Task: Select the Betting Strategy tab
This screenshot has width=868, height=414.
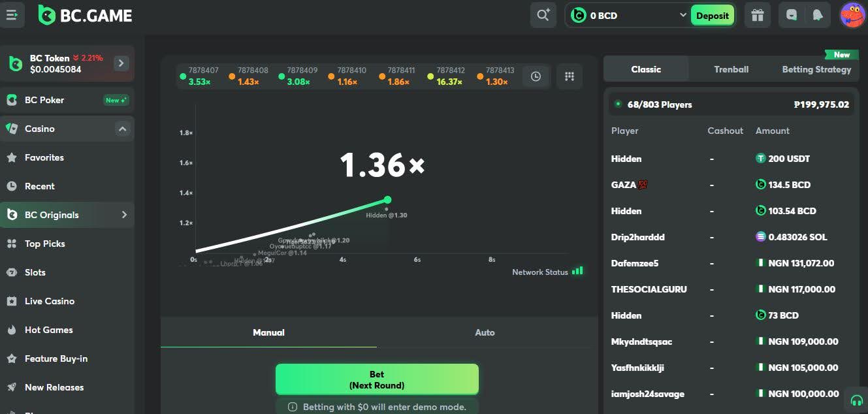Action: point(816,69)
